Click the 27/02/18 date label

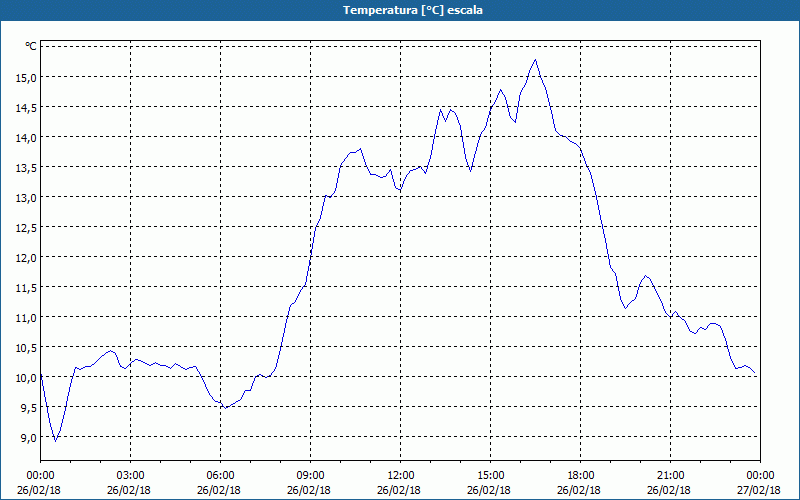759,490
